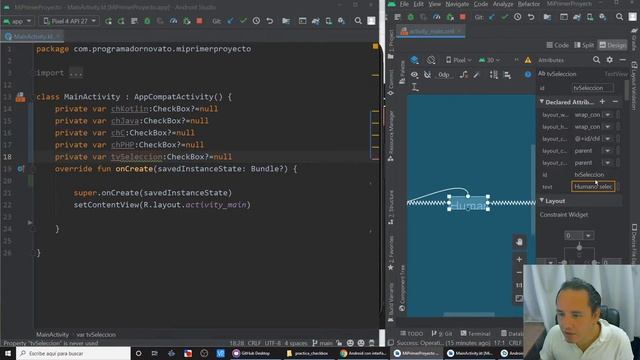Open the Analyze menu in right window
The width and height of the screenshot is (640, 360).
pos(503,4)
